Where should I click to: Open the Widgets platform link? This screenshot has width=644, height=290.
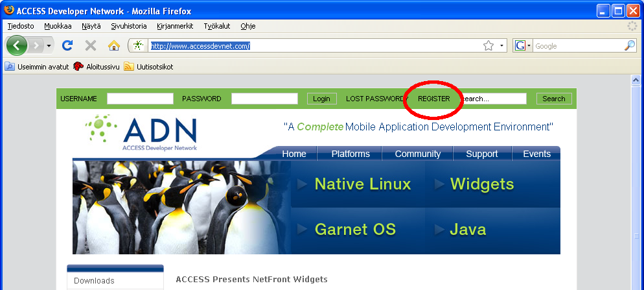click(482, 184)
